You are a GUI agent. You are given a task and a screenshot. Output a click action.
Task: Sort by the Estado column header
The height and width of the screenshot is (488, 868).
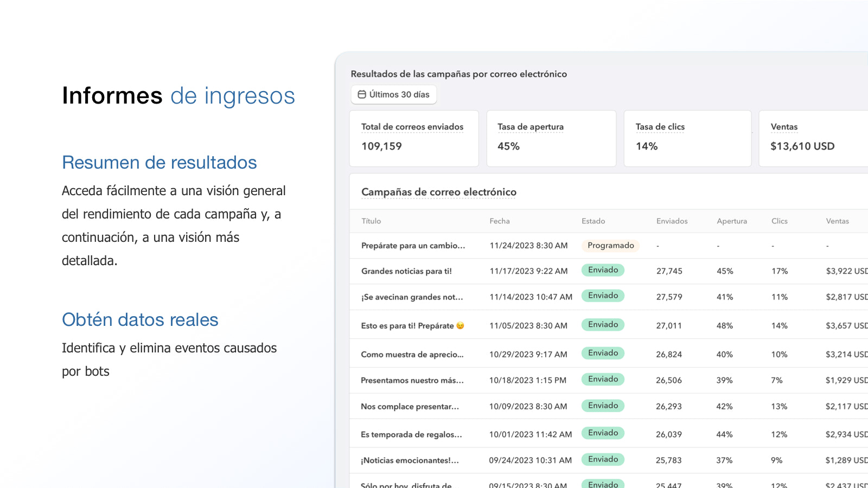pyautogui.click(x=593, y=221)
